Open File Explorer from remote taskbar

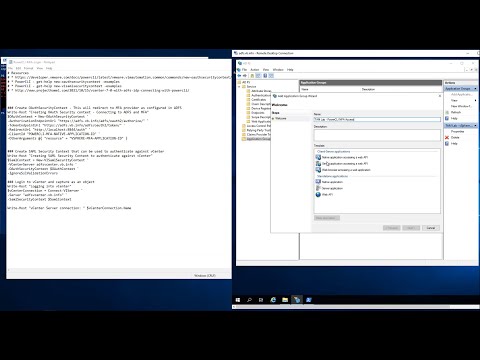285,300
